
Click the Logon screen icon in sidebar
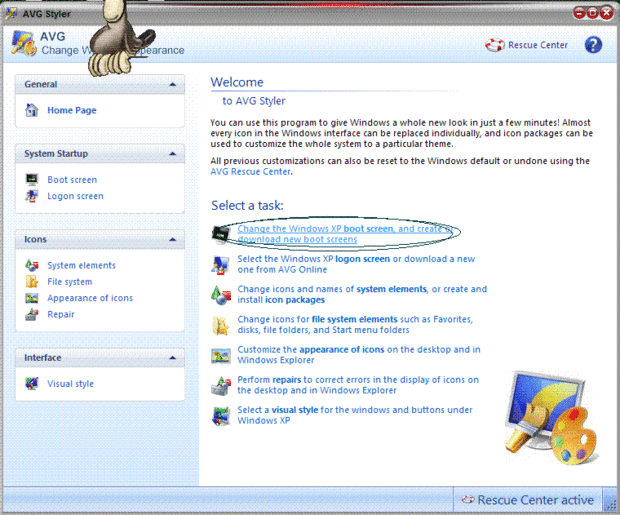tap(32, 196)
